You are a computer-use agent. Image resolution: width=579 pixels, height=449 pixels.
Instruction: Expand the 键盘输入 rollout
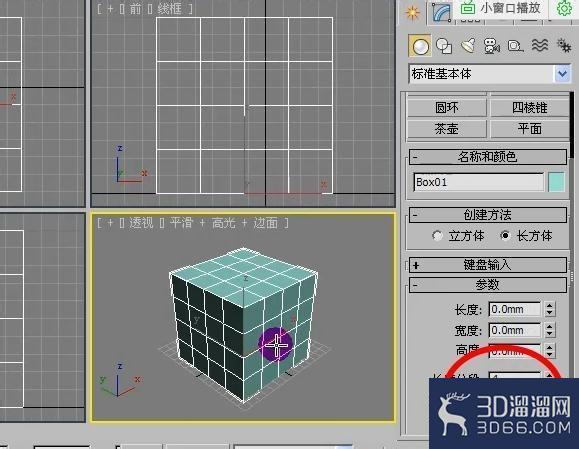488,265
